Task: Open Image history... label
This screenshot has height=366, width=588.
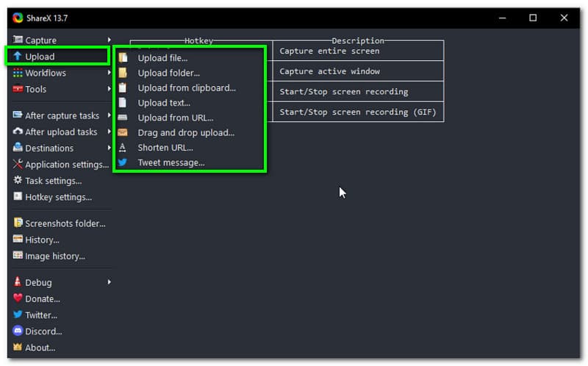Action: point(55,256)
